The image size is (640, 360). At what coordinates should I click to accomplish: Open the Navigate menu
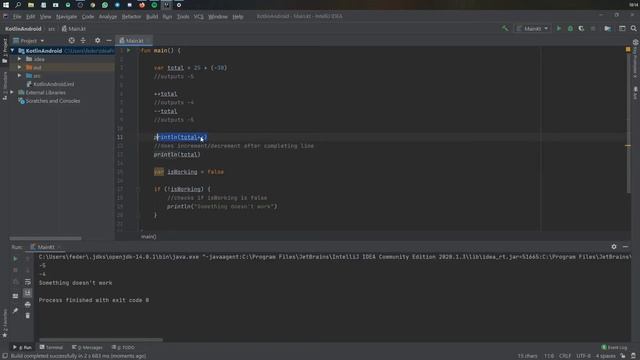(x=67, y=17)
